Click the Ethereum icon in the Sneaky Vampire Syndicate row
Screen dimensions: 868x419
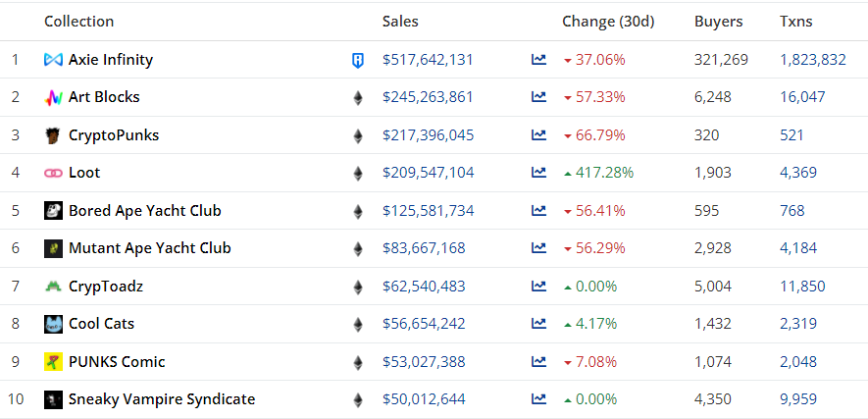pyautogui.click(x=357, y=399)
